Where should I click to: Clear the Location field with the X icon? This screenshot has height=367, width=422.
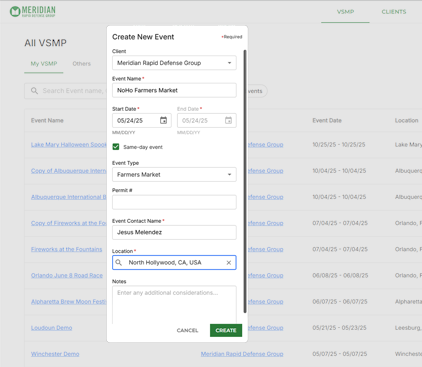pyautogui.click(x=229, y=263)
